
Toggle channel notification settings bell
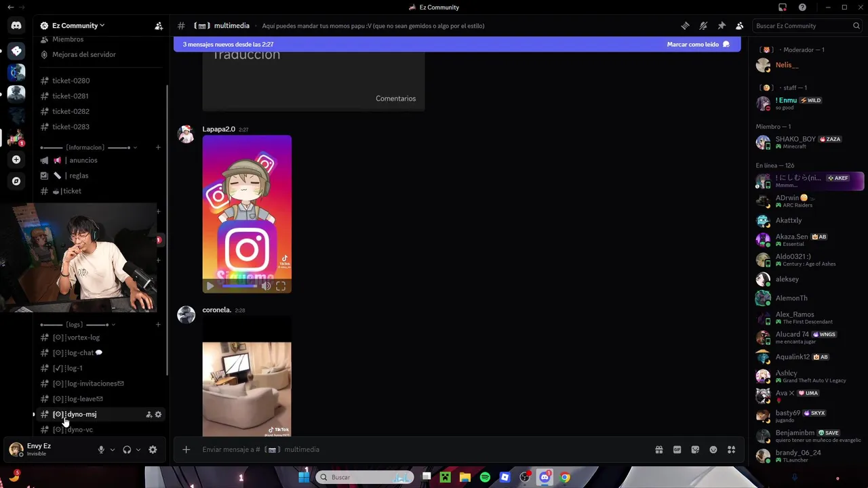pyautogui.click(x=703, y=26)
